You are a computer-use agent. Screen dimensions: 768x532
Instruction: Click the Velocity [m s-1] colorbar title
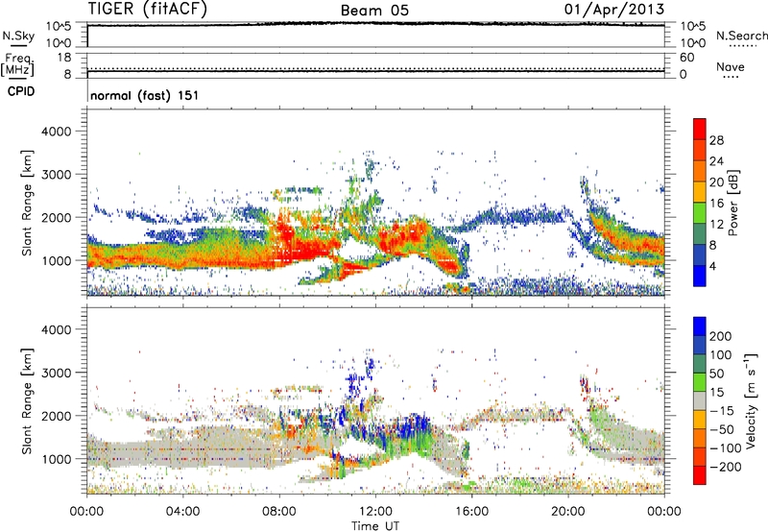[751, 400]
